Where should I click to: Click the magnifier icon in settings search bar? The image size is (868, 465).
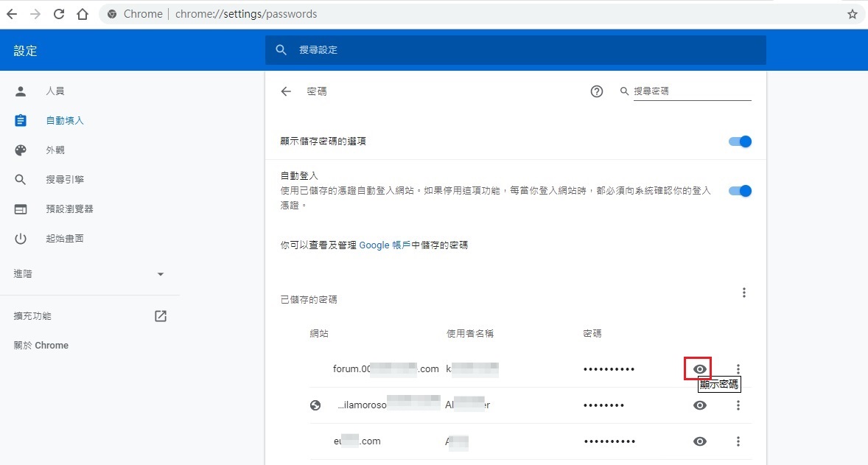(281, 50)
